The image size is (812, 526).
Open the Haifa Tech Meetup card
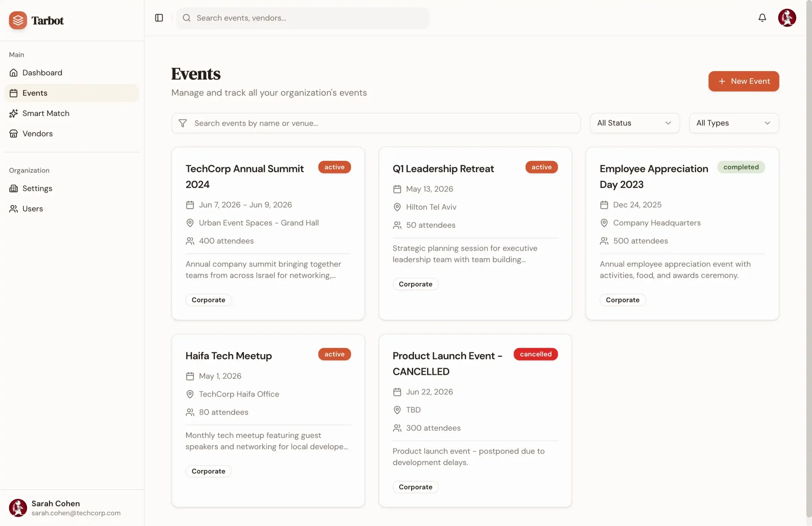click(229, 356)
